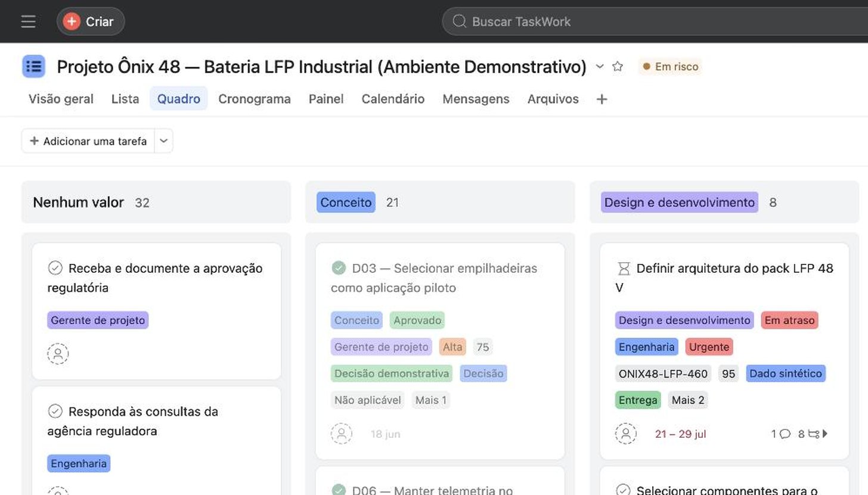Click the Aprovado tag on D03 card
This screenshot has width=868, height=495.
(x=417, y=320)
